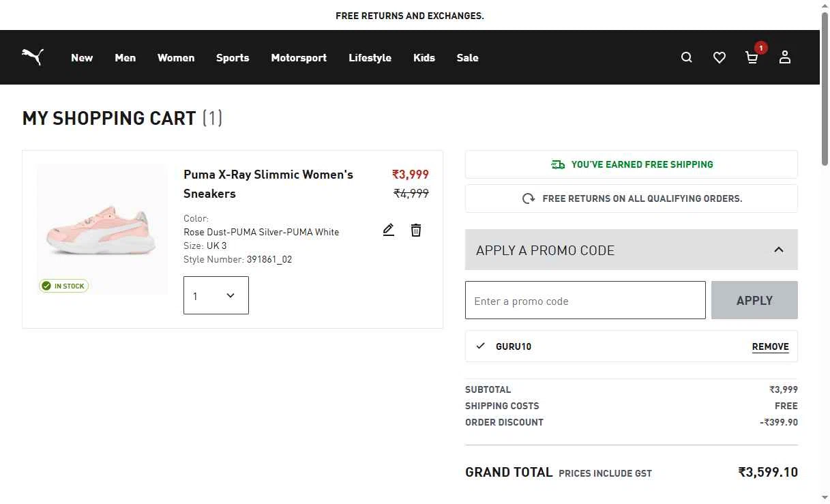Viewport: 830px width, 504px height.
Task: Open the search magnifier icon
Action: click(x=687, y=58)
